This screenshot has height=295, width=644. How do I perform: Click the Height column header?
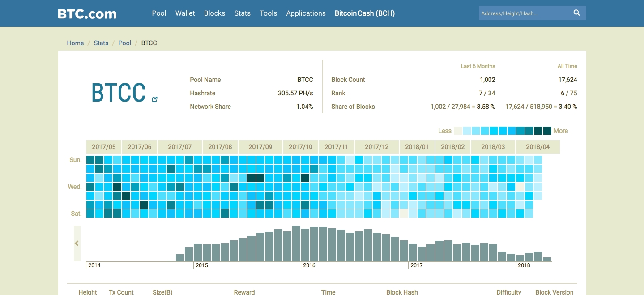click(88, 292)
